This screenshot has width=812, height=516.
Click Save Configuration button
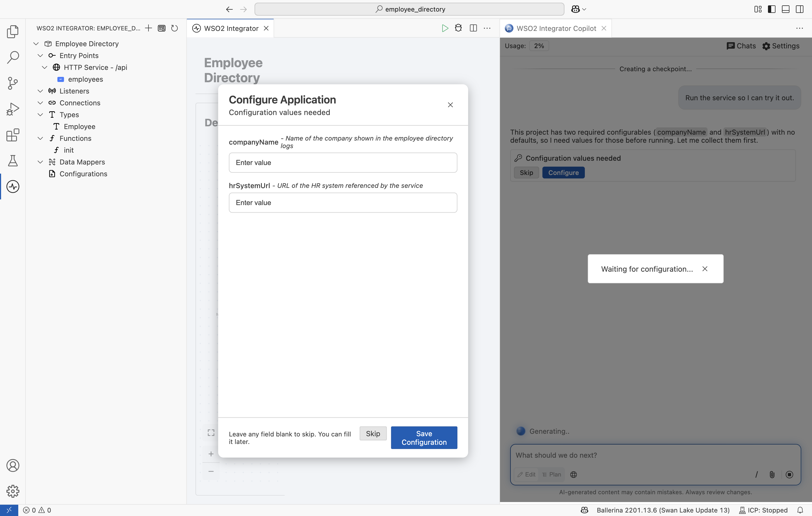click(x=424, y=438)
